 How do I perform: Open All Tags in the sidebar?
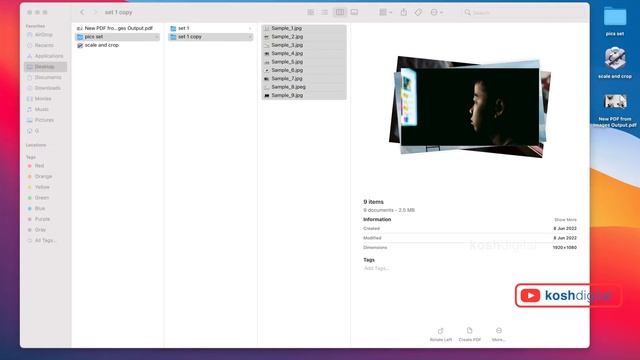44,240
